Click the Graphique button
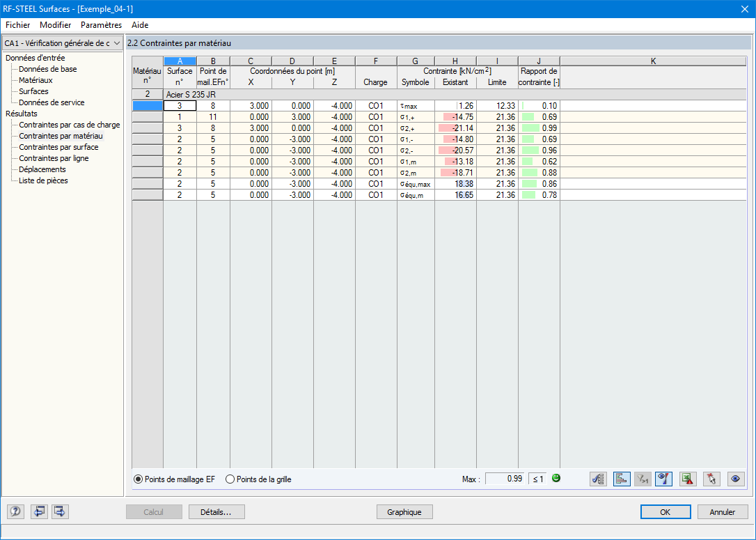Viewport: 756px width, 540px height. 404,512
